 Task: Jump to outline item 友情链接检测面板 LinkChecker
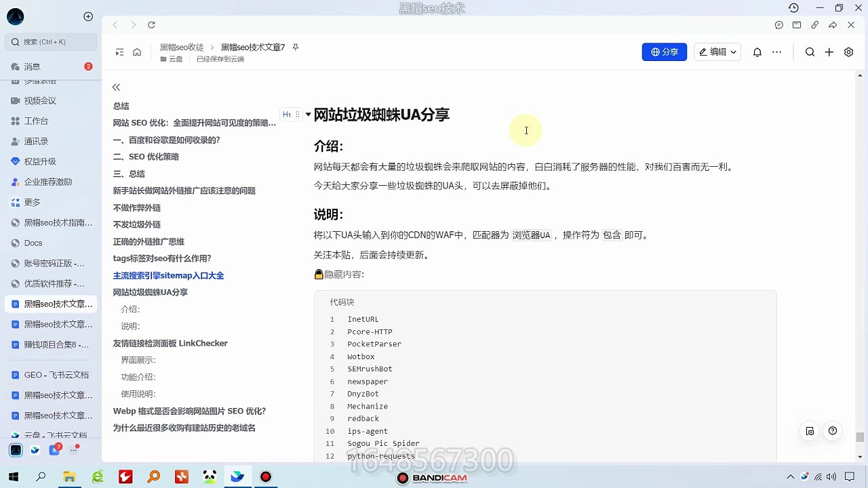coord(170,343)
